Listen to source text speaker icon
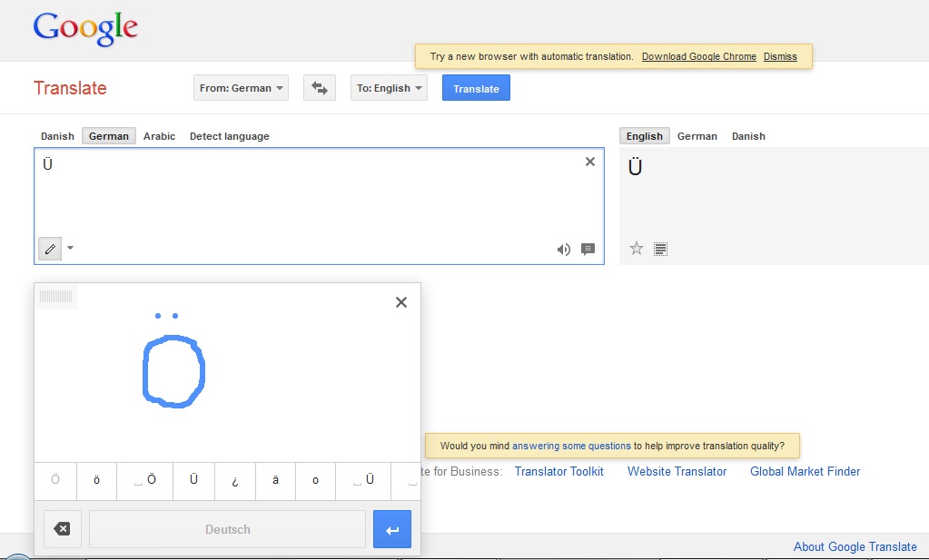The width and height of the screenshot is (929, 560). [x=564, y=250]
